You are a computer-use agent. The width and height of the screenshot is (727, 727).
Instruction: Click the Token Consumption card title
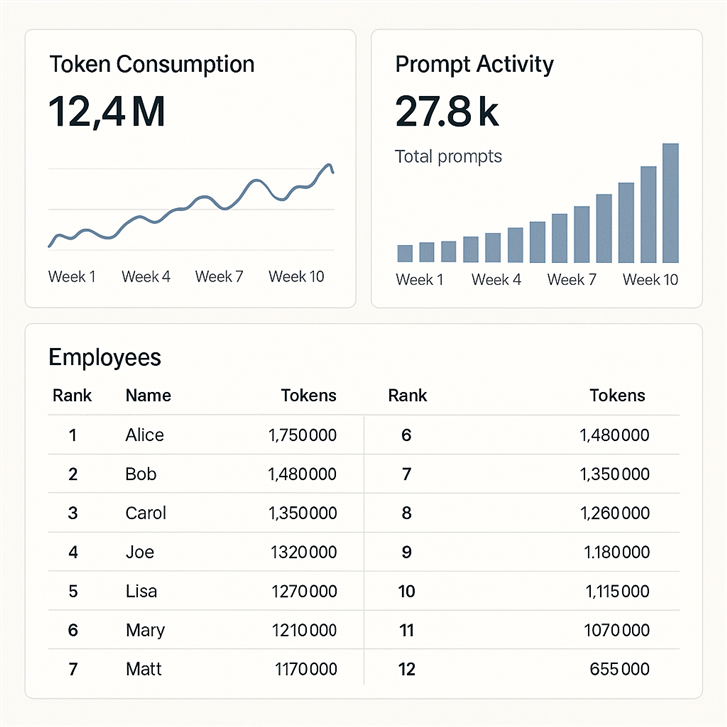click(x=151, y=65)
